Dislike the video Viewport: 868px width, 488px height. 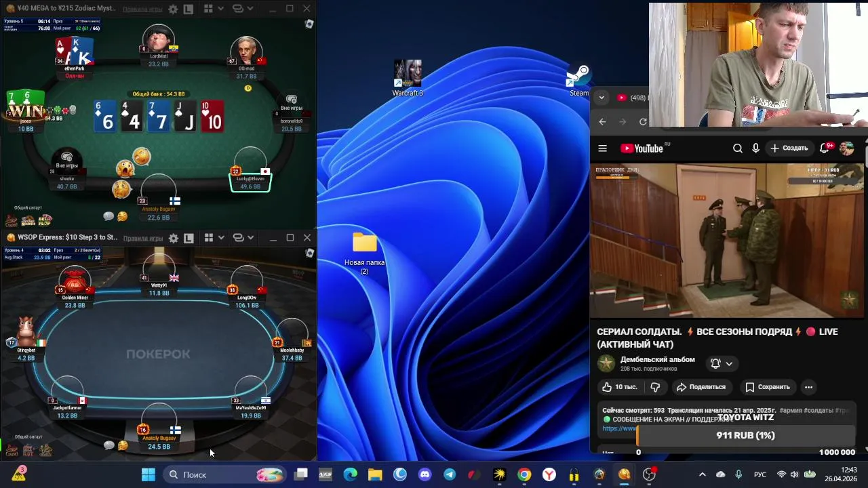click(x=655, y=387)
